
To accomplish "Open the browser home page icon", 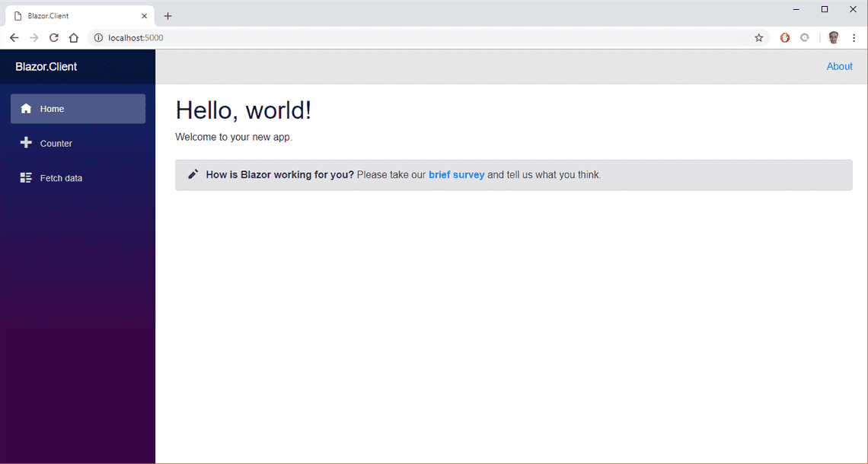I will [73, 37].
